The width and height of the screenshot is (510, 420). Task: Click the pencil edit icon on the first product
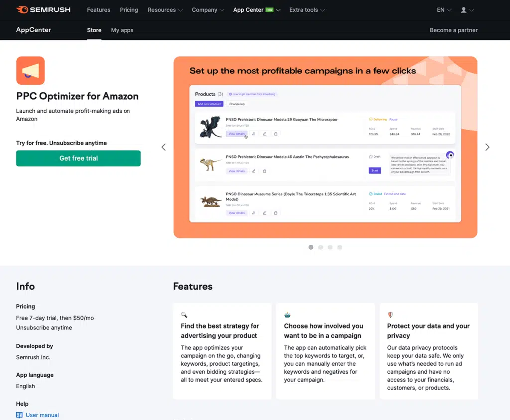265,134
